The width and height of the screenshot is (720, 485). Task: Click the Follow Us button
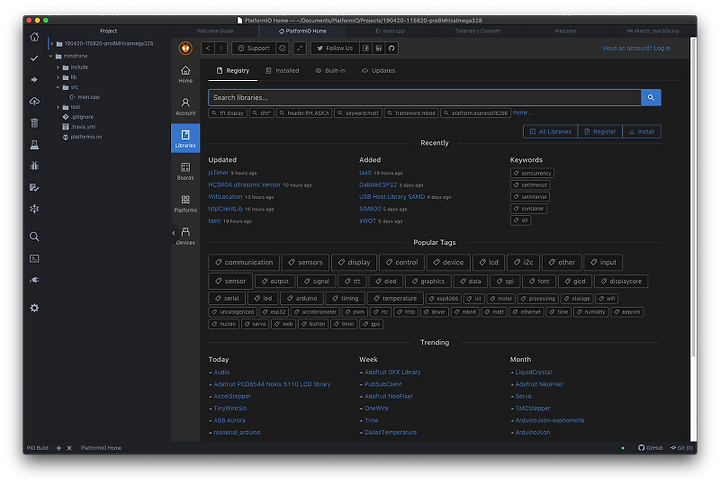(335, 48)
